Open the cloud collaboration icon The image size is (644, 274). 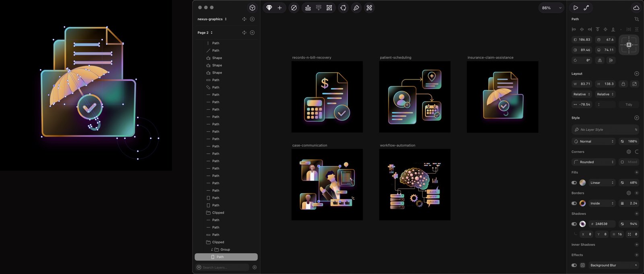pyautogui.click(x=636, y=8)
